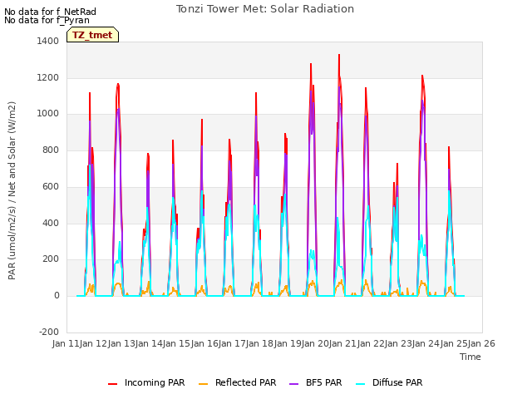This screenshot has height=399, width=532.
Task: Toggle the Reflected PAR legend entry
Action: [237, 382]
